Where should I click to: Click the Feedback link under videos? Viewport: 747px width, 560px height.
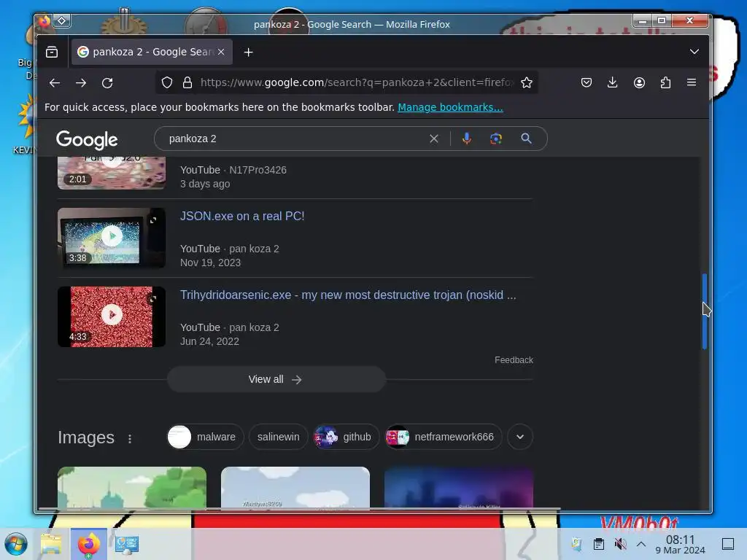point(514,360)
